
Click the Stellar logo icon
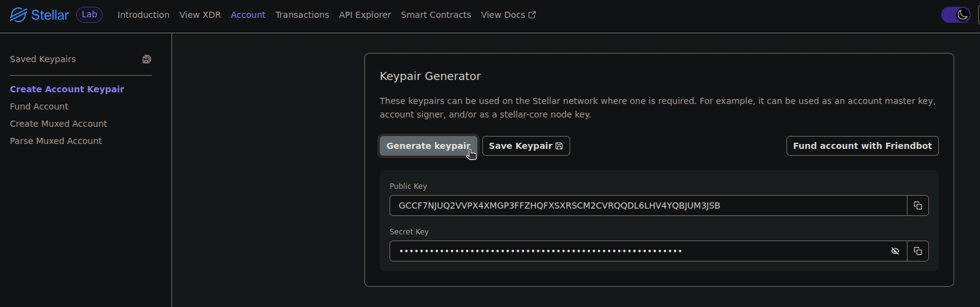[18, 15]
